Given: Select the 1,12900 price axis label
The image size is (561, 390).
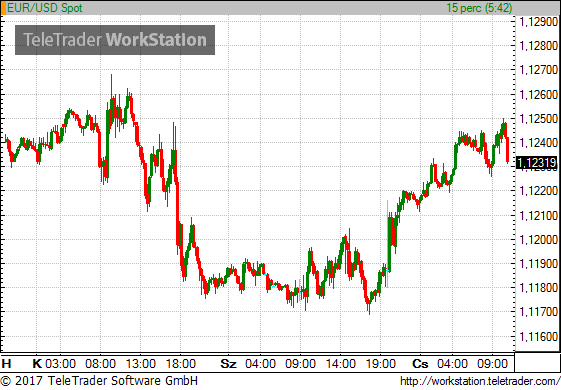Looking at the screenshot, I should point(538,22).
